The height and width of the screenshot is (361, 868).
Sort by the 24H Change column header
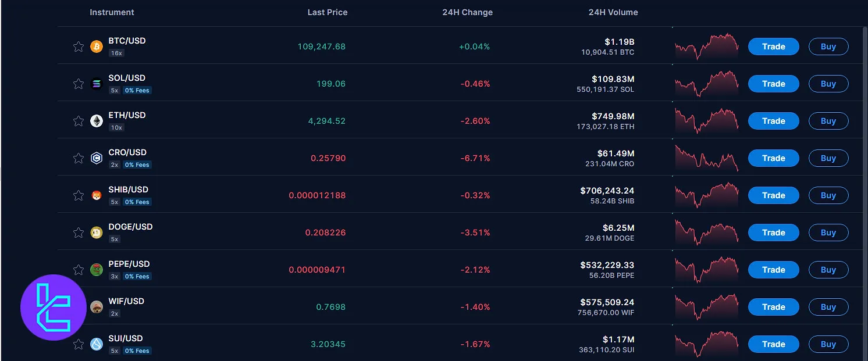467,12
